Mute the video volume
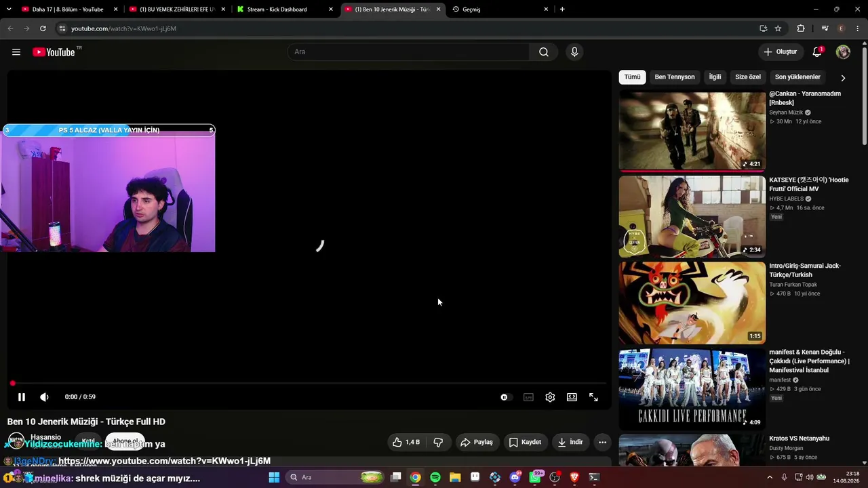Viewport: 868px width, 488px height. tap(44, 397)
